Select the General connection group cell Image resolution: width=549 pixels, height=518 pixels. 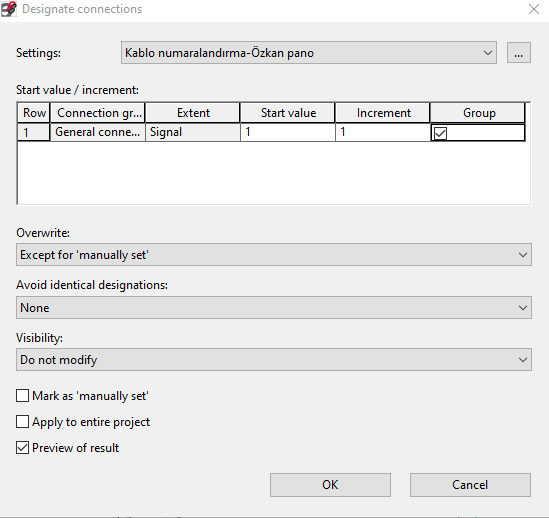click(98, 132)
